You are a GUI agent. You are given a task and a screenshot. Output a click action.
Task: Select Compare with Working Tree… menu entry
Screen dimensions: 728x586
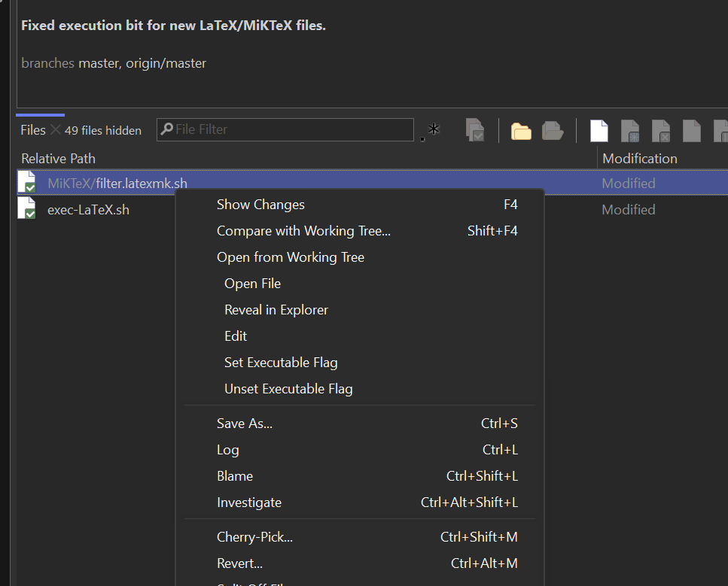tap(303, 231)
